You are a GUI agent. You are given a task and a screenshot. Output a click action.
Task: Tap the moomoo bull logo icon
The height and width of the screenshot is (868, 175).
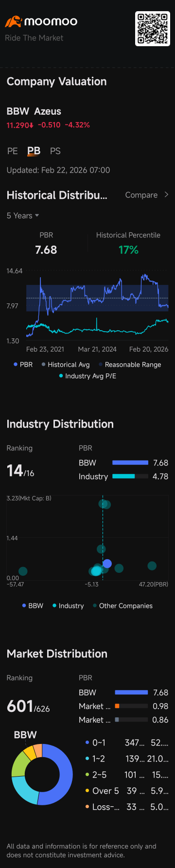pyautogui.click(x=13, y=21)
